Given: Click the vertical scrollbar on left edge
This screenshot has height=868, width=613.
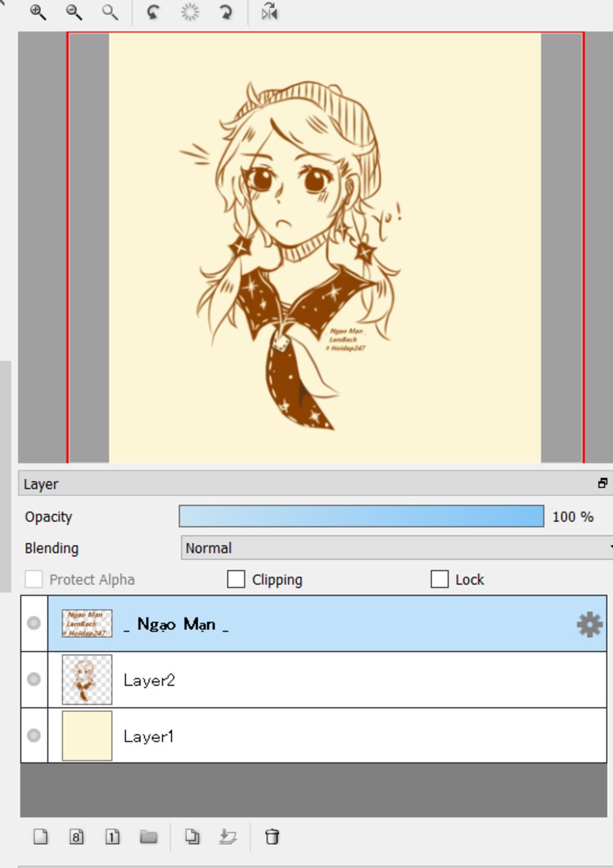Looking at the screenshot, I should point(5,476).
